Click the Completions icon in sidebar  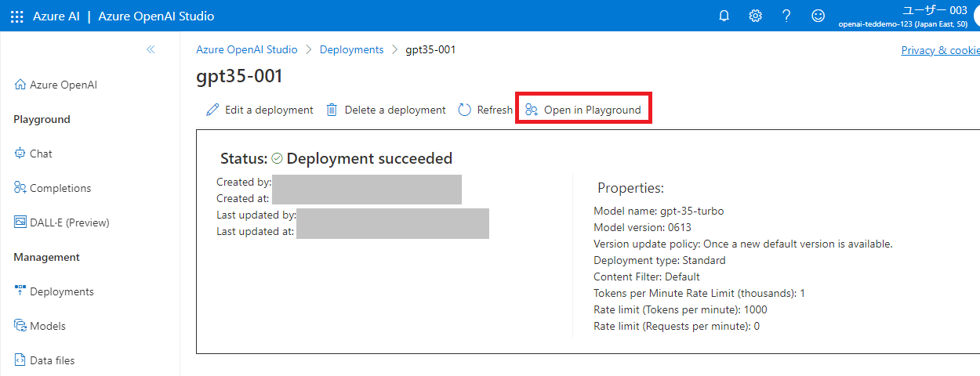point(20,188)
